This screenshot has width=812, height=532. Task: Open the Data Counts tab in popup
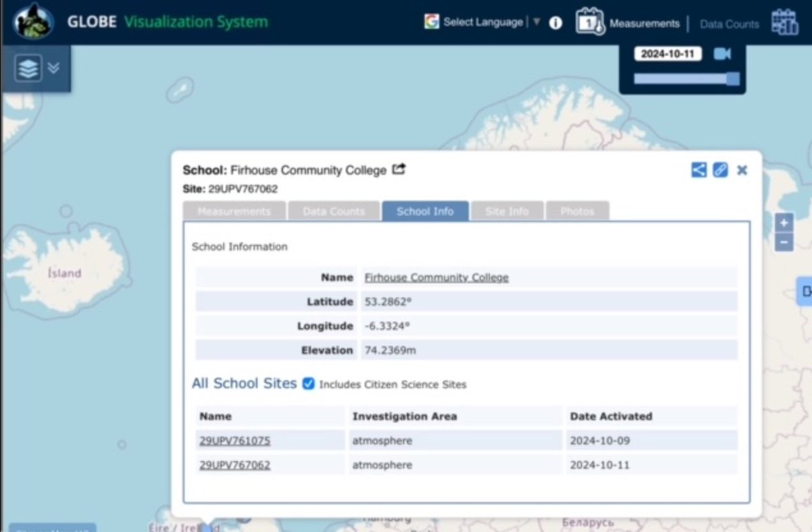[x=334, y=211]
